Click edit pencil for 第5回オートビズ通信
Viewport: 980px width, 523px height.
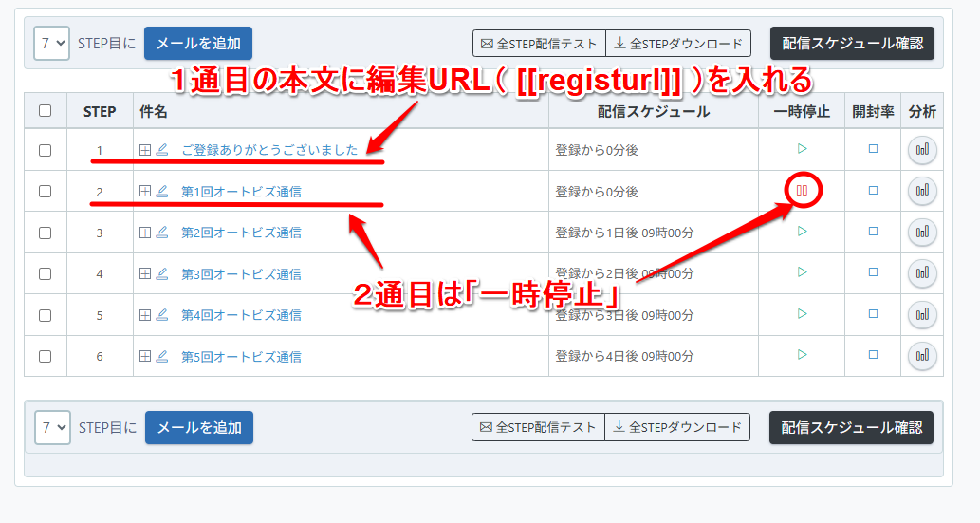point(162,356)
